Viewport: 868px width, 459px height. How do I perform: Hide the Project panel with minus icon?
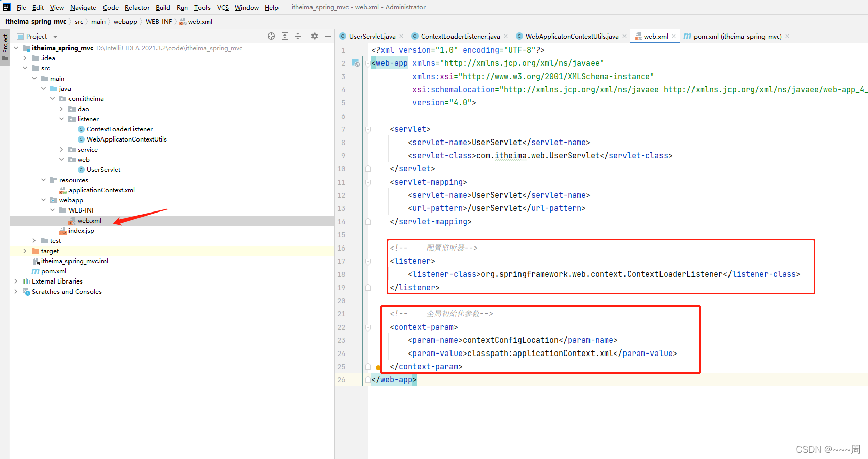pyautogui.click(x=328, y=36)
